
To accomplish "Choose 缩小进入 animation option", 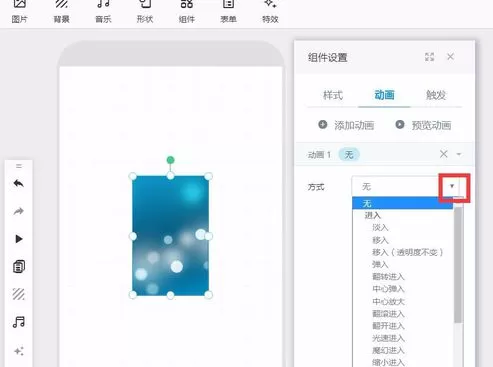I will (x=388, y=362).
